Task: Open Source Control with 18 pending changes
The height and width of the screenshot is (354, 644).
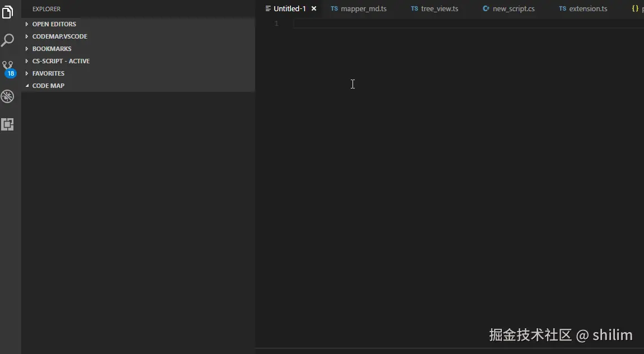Action: (x=8, y=67)
